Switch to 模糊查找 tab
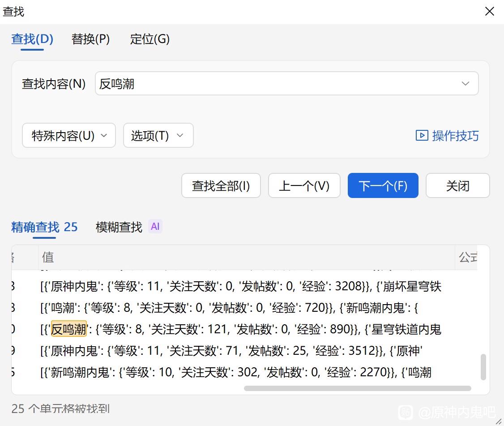The height and width of the screenshot is (426, 504). point(119,227)
